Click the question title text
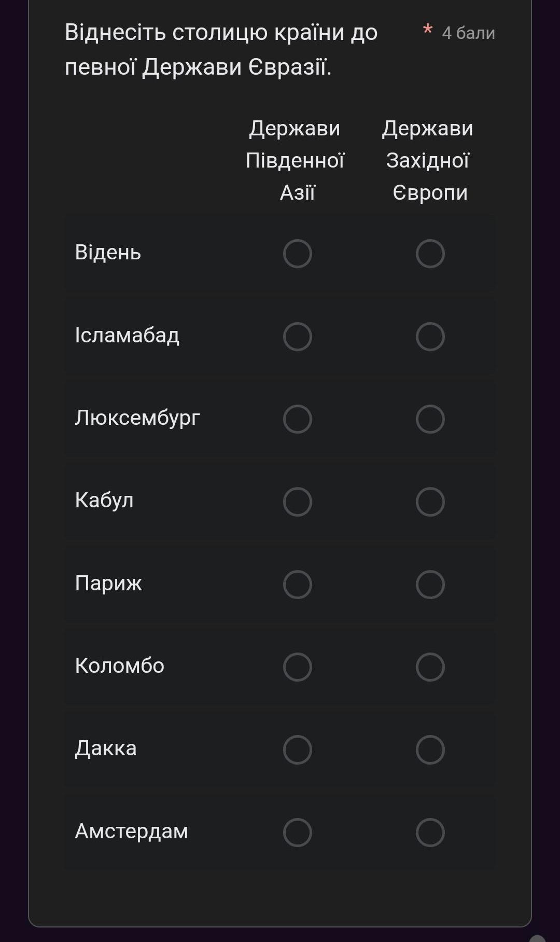Image resolution: width=560 pixels, height=942 pixels. pyautogui.click(x=221, y=49)
